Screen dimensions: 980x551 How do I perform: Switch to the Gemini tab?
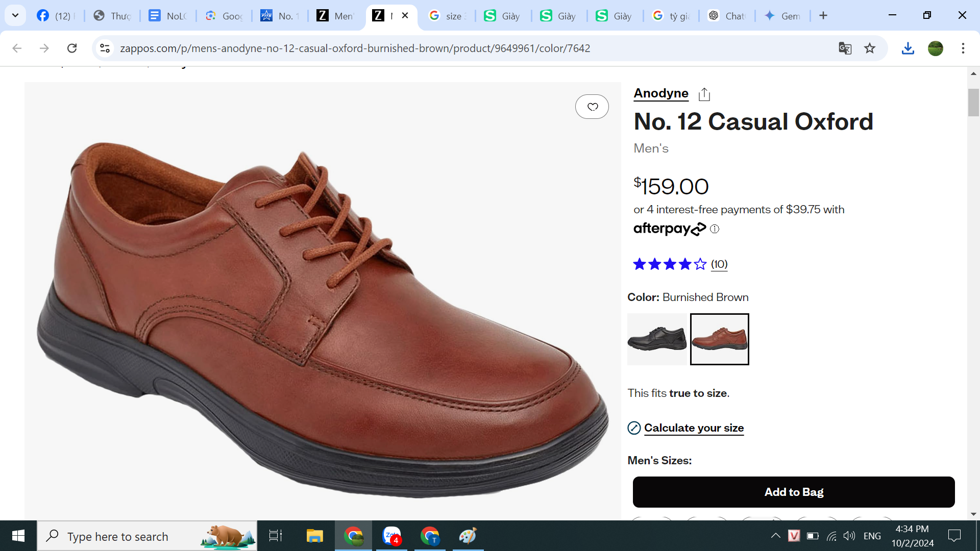tap(782, 16)
